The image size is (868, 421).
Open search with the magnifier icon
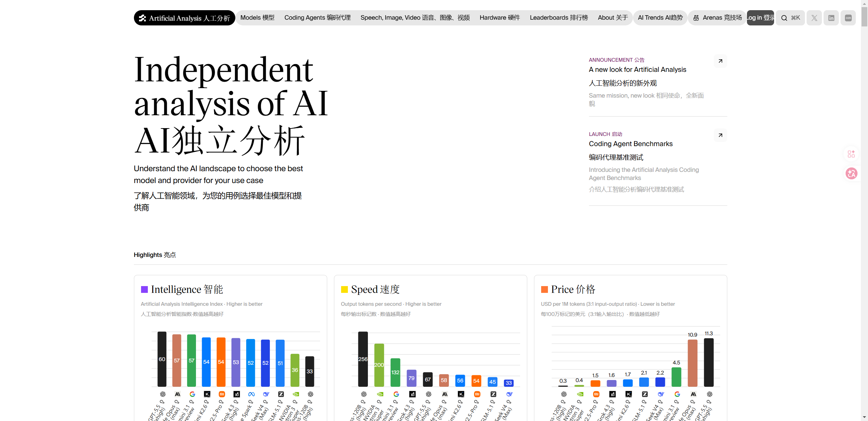[x=784, y=18]
